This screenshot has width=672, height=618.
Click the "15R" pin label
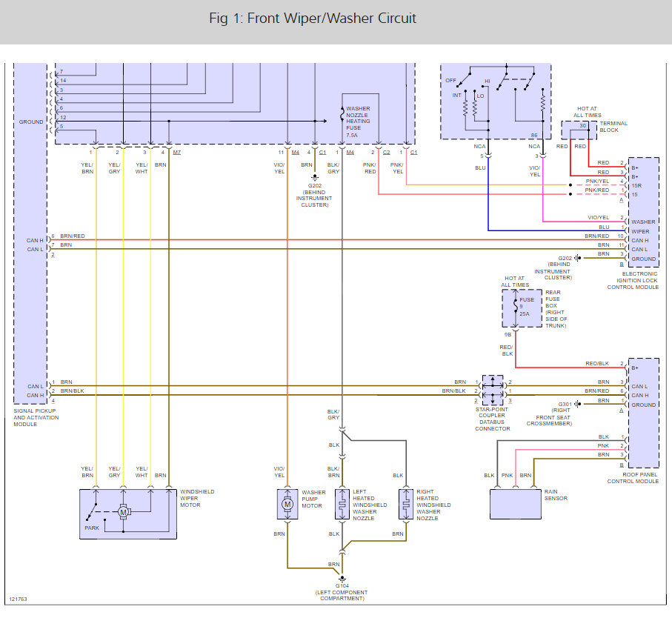pos(636,186)
